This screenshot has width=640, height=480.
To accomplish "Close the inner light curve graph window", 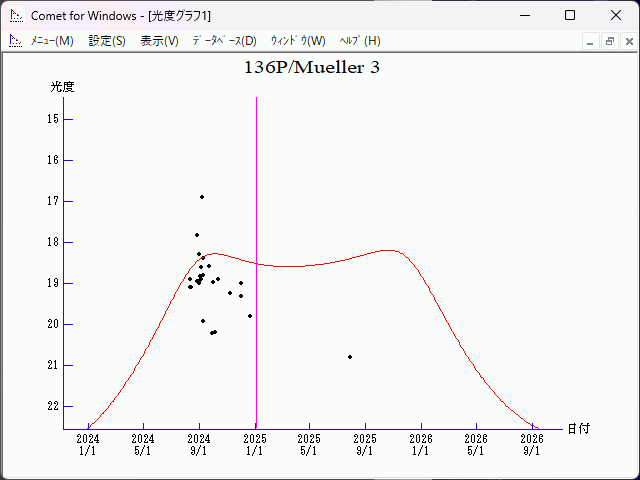I will coord(627,41).
